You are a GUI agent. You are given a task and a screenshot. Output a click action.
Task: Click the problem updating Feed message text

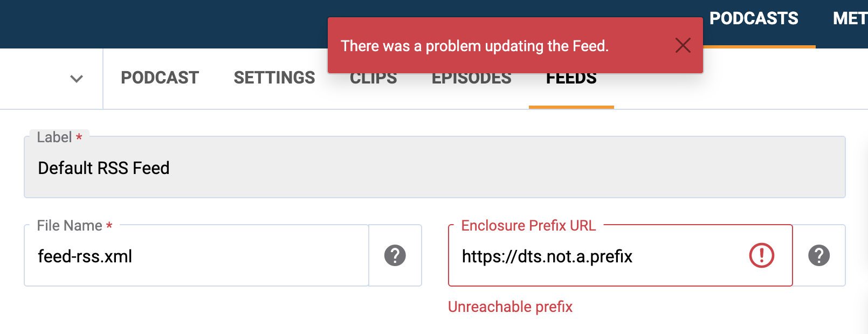click(x=474, y=46)
